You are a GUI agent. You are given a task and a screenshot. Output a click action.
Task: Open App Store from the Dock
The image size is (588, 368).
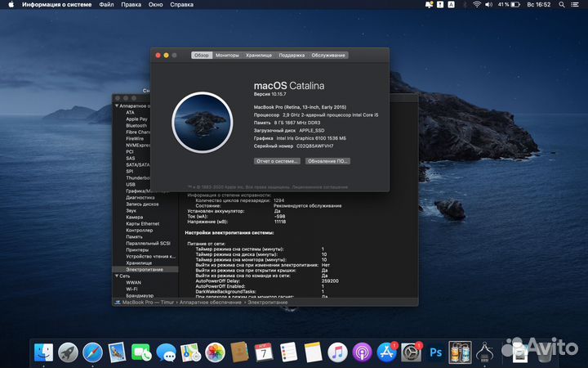(x=386, y=352)
